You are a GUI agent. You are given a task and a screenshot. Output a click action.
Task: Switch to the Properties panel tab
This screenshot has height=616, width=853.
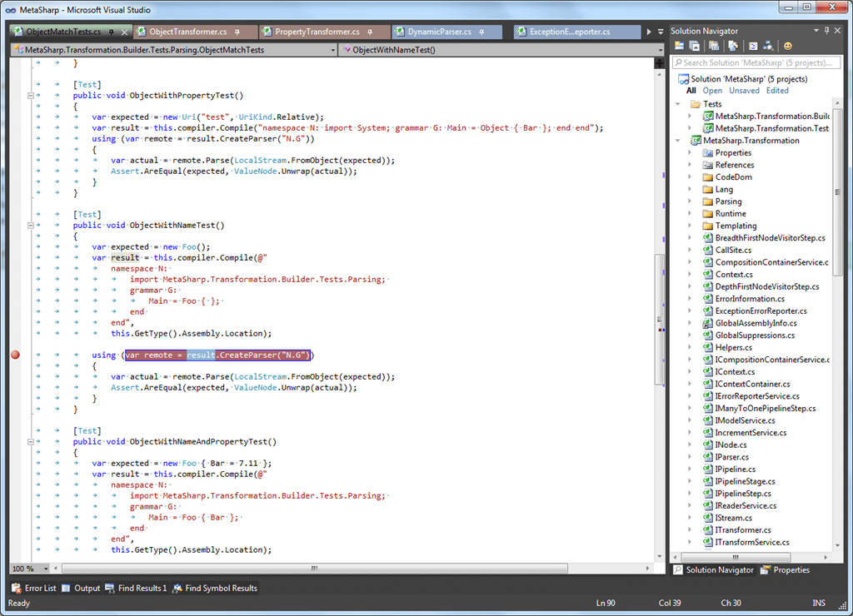[785, 569]
